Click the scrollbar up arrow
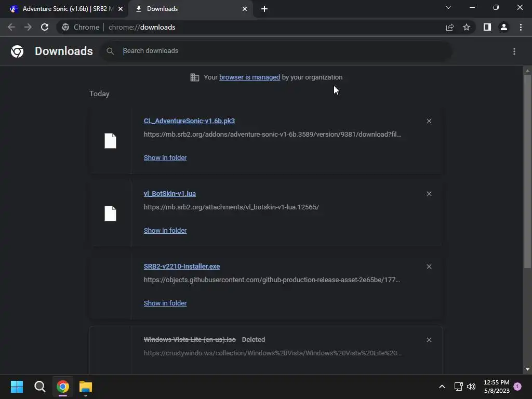 tap(527, 71)
